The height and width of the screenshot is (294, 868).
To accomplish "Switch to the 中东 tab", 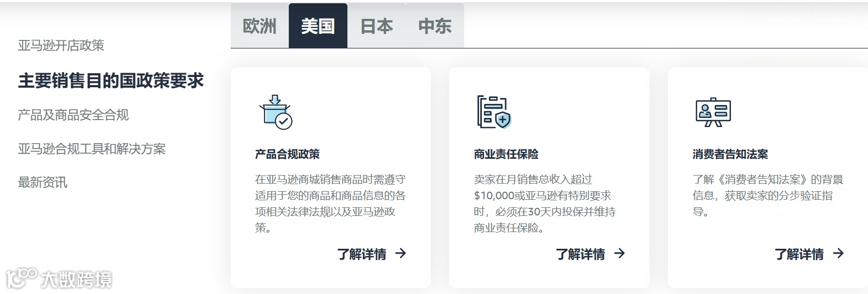I will [435, 26].
